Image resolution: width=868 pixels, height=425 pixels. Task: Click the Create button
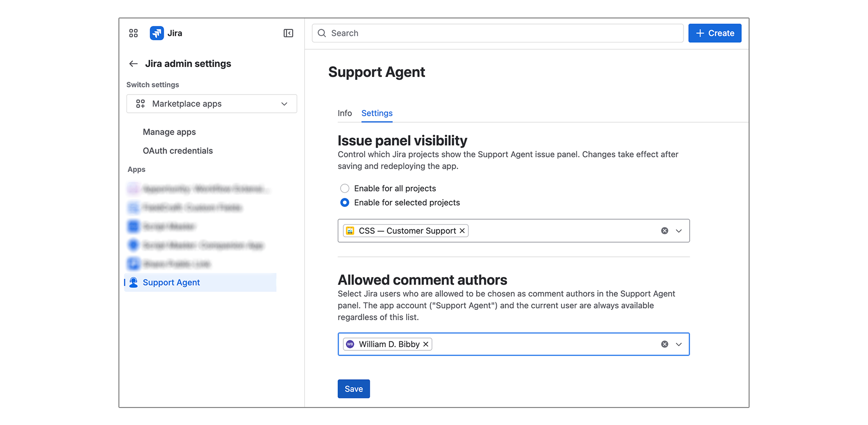pyautogui.click(x=715, y=33)
